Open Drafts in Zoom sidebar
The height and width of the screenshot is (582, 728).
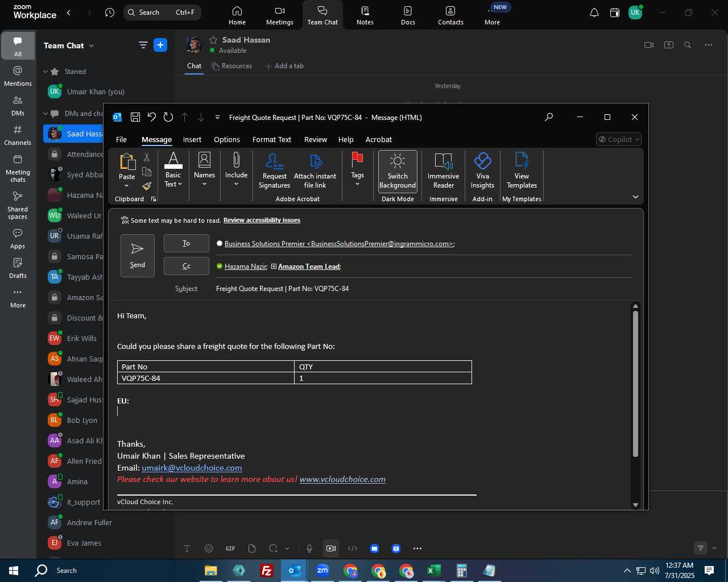click(x=18, y=268)
